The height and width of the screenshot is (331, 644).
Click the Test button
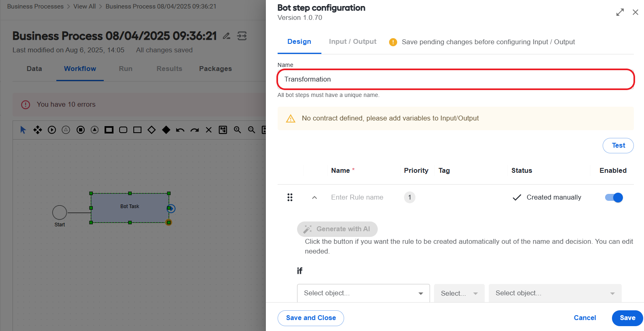[618, 146]
